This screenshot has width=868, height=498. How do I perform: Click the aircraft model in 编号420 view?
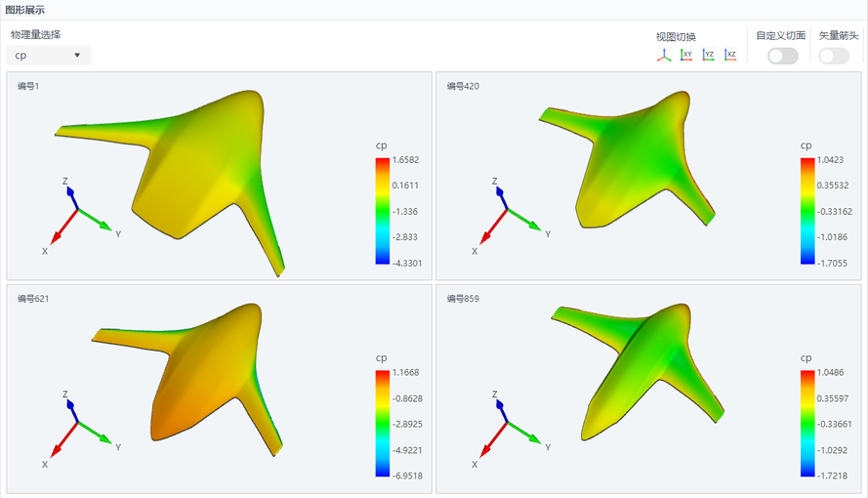pos(629,160)
